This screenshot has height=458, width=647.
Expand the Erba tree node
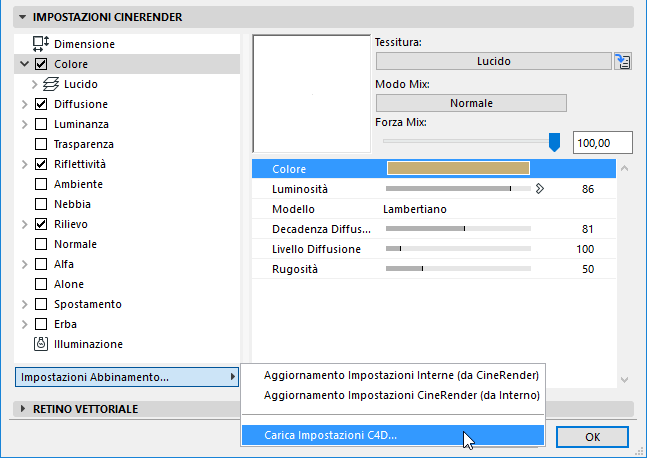(25, 324)
